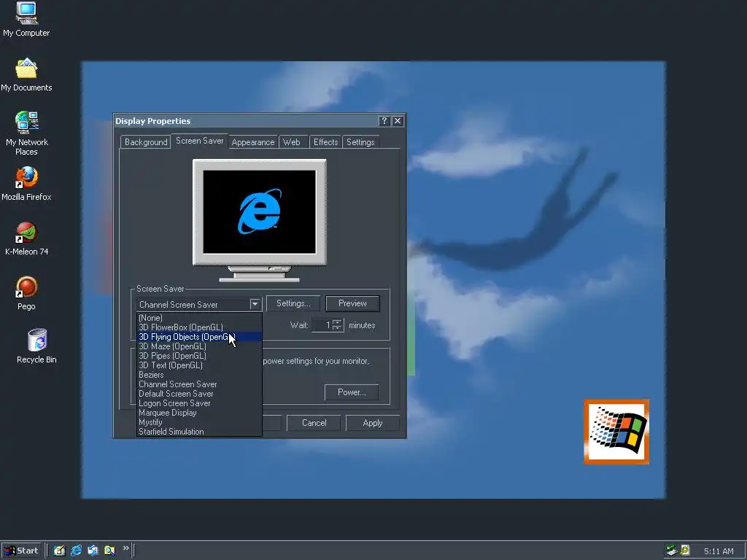Open the Effects tab

tap(326, 142)
